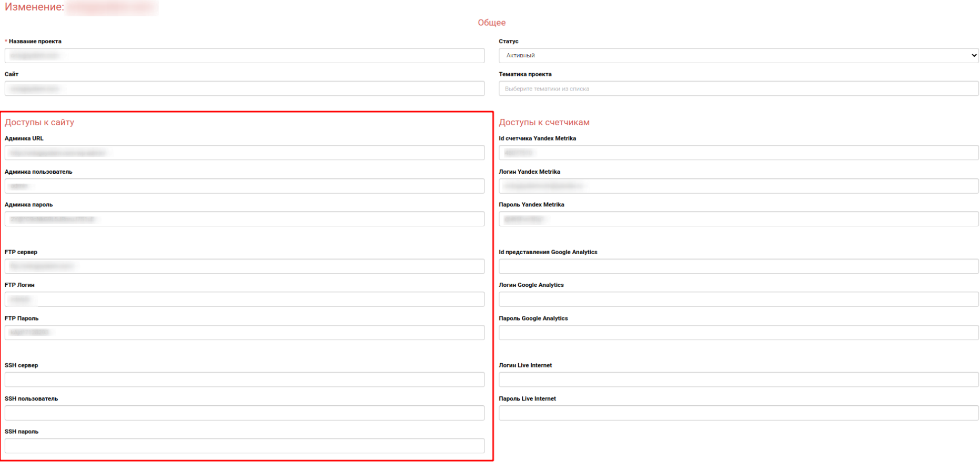Focus the Сайт input field
Image resolution: width=980 pixels, height=469 pixels.
coord(244,88)
